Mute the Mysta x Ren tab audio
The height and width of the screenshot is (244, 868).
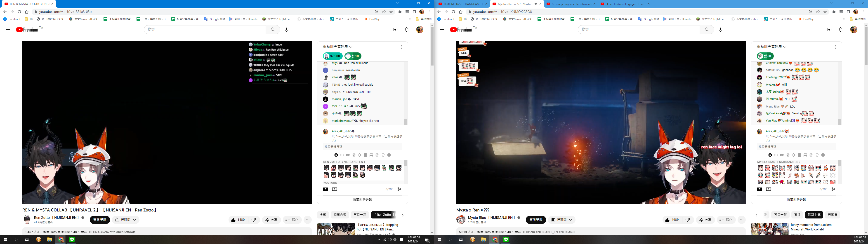(x=536, y=4)
